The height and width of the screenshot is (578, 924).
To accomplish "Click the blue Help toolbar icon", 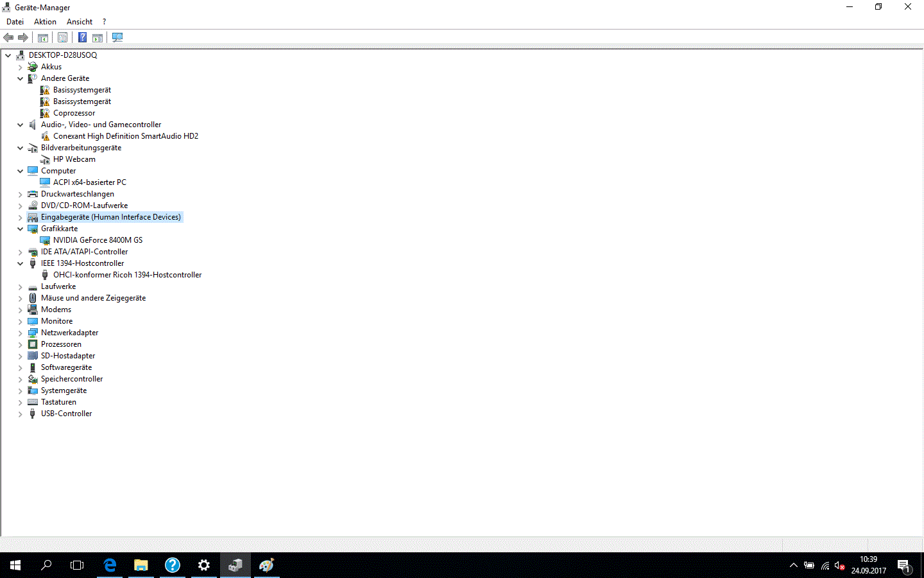I will pos(83,37).
